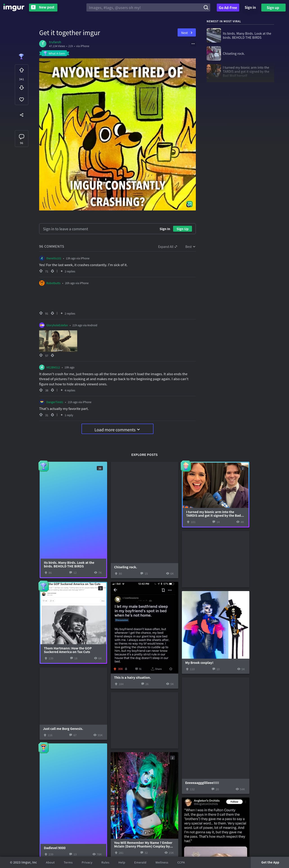289x868 pixels.
Task: Open sidebar post Chiseling rock
Action: [x=240, y=54]
